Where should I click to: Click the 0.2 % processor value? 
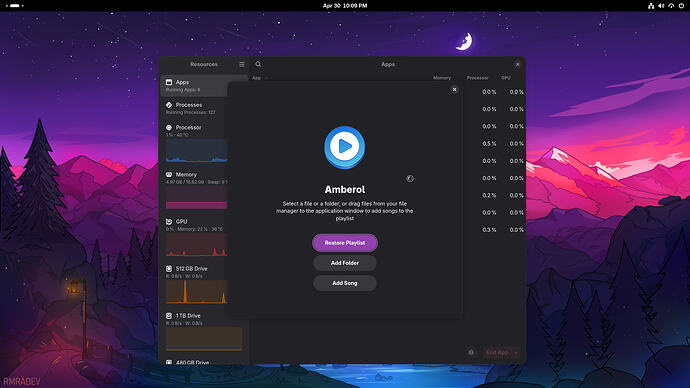pyautogui.click(x=489, y=195)
